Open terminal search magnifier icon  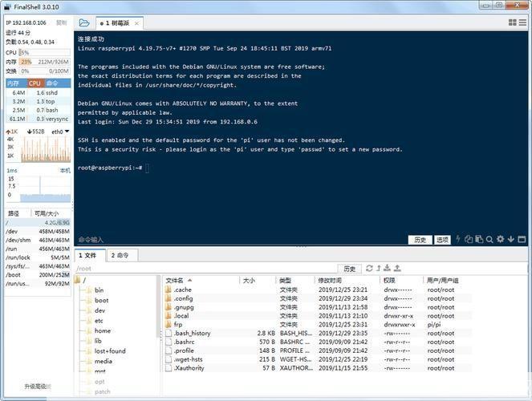[x=489, y=239]
